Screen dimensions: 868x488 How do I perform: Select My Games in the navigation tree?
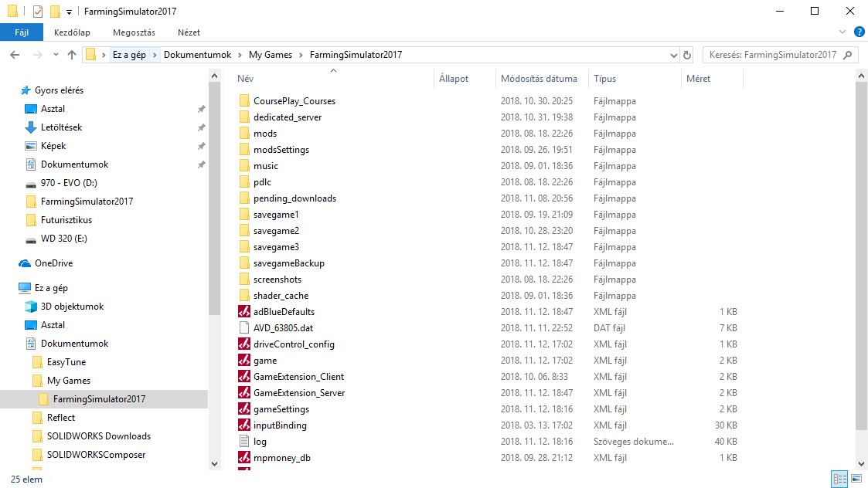pyautogui.click(x=68, y=381)
